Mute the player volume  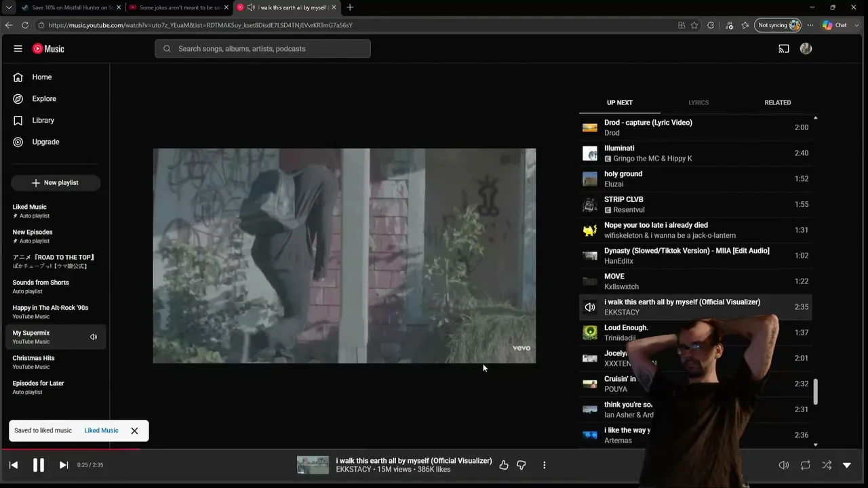[784, 465]
